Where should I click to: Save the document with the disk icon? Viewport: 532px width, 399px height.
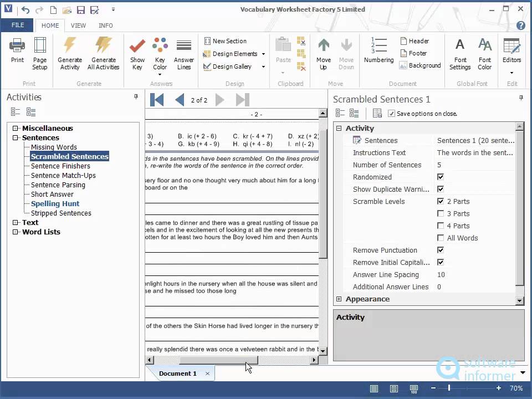coord(81,10)
